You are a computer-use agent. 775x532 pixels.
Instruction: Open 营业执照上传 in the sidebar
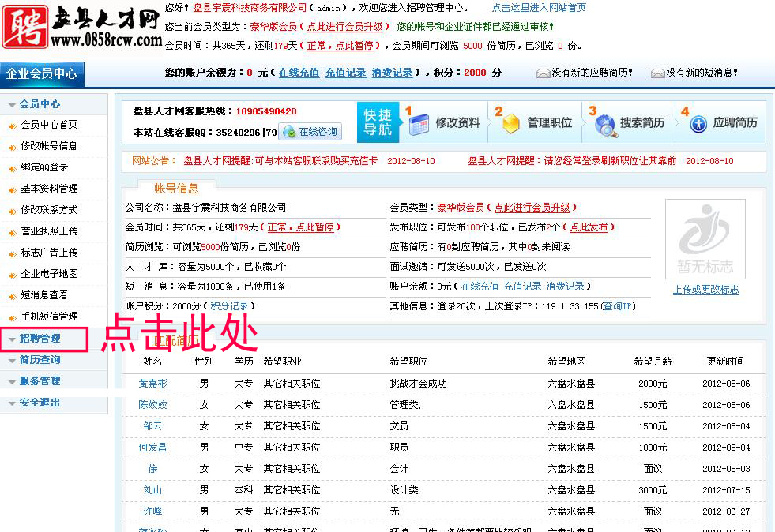(x=49, y=231)
